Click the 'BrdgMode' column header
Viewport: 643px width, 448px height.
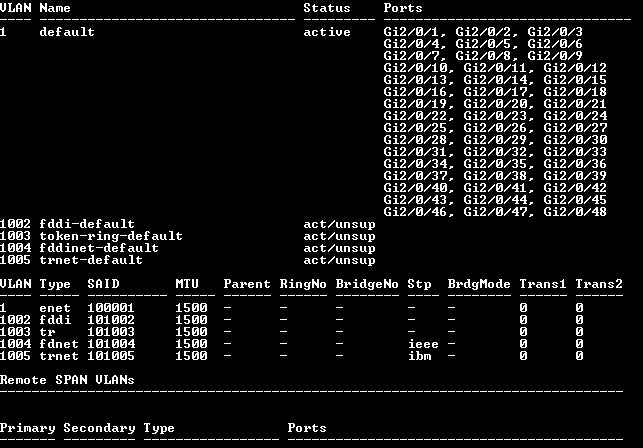[x=479, y=284]
